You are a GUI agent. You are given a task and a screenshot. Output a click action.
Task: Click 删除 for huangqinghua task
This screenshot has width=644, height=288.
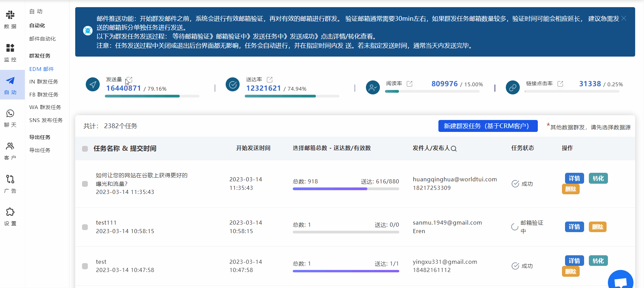point(571,189)
